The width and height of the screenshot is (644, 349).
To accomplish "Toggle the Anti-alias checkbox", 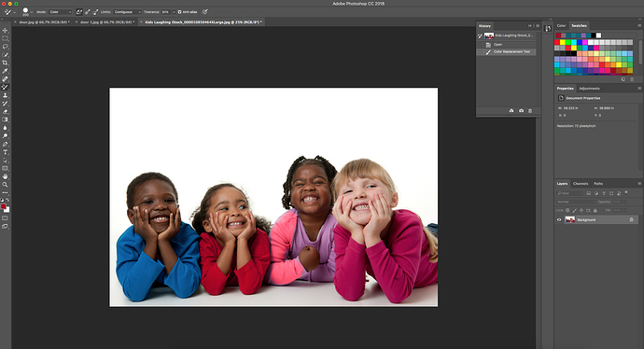I will 179,12.
